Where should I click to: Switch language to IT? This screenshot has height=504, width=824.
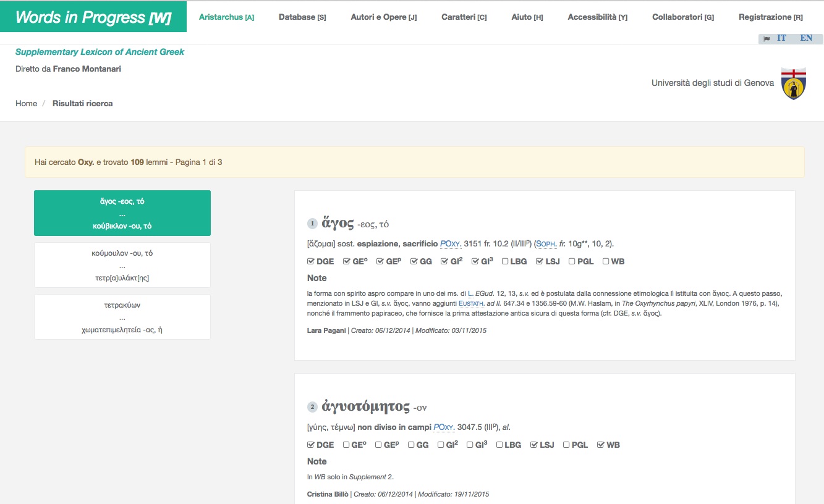(x=781, y=38)
